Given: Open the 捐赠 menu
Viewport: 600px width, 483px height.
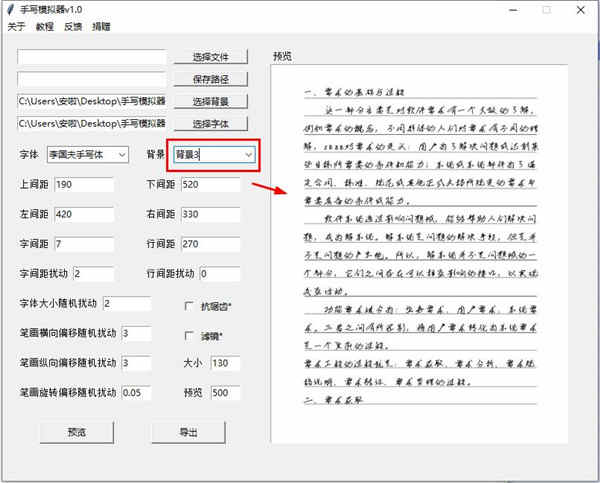Looking at the screenshot, I should pos(101,26).
